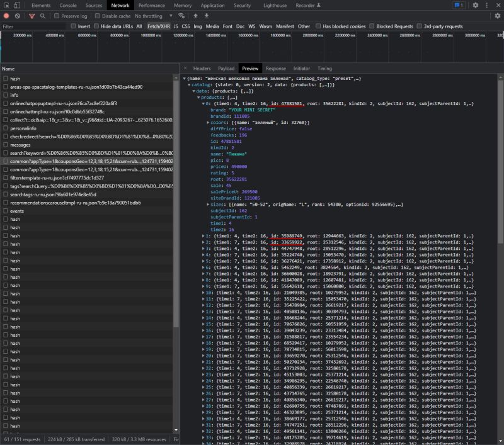Screen dimensions: 504x445
Task: Expand product 1 with id 35989749
Action: click(x=203, y=236)
